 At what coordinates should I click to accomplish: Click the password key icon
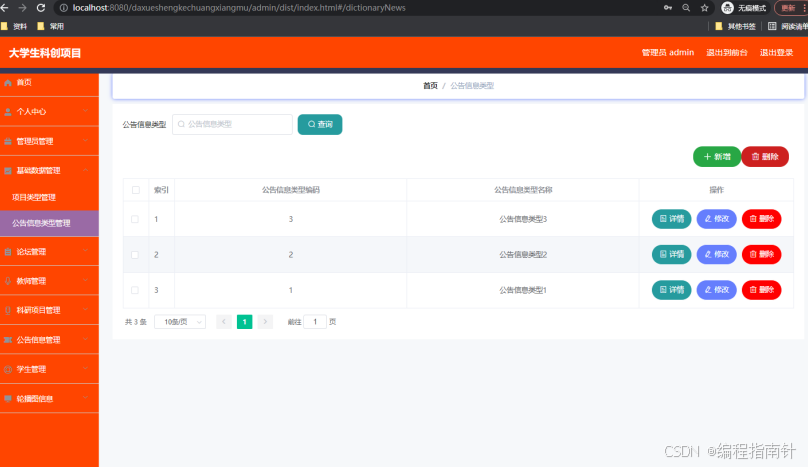668,8
